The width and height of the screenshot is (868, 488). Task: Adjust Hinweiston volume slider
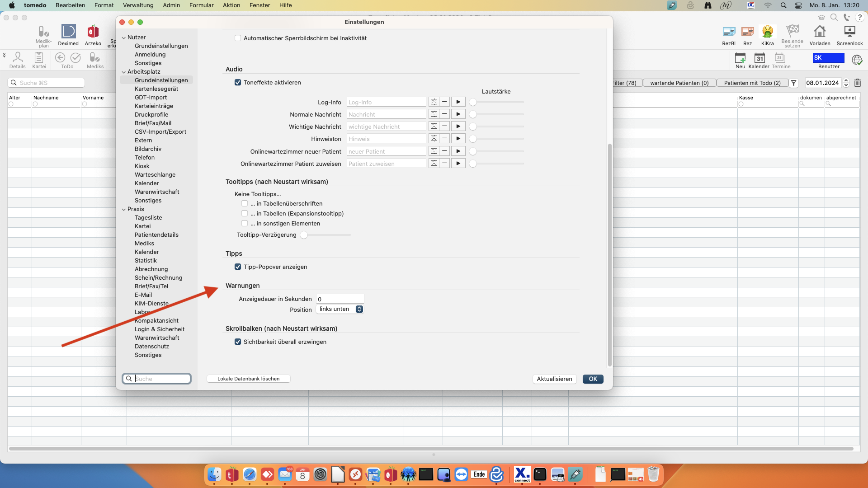[x=497, y=139]
